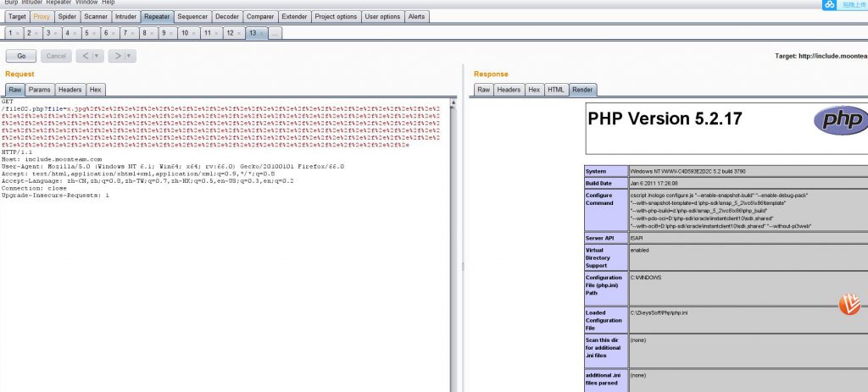Viewport: 868px width, 392px height.
Task: Click the Target host label at top right
Action: [x=821, y=56]
